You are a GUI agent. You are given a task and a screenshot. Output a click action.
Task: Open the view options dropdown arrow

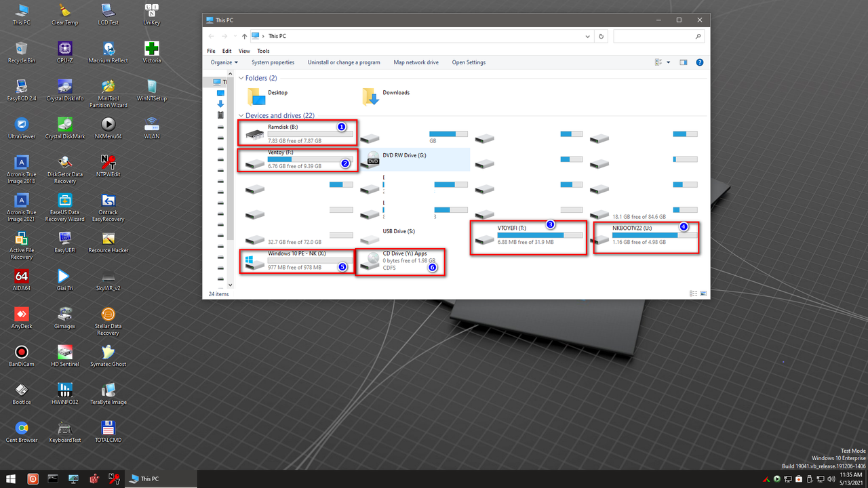[668, 62]
